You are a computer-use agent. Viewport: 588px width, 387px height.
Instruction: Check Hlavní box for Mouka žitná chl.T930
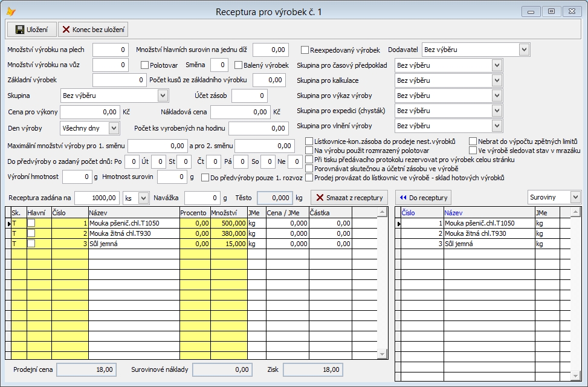31,233
